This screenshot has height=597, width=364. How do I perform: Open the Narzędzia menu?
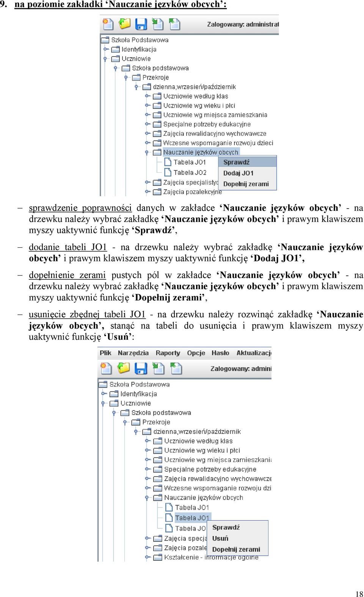pyautogui.click(x=133, y=353)
